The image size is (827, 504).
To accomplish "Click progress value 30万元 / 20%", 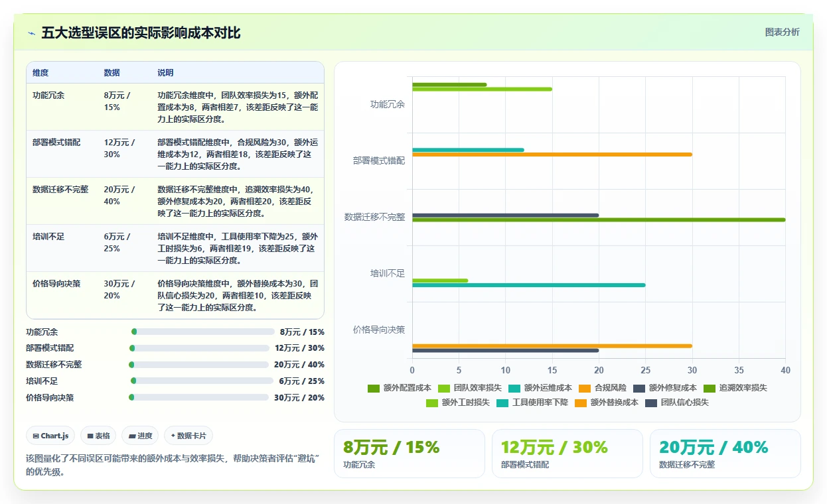I will [299, 397].
